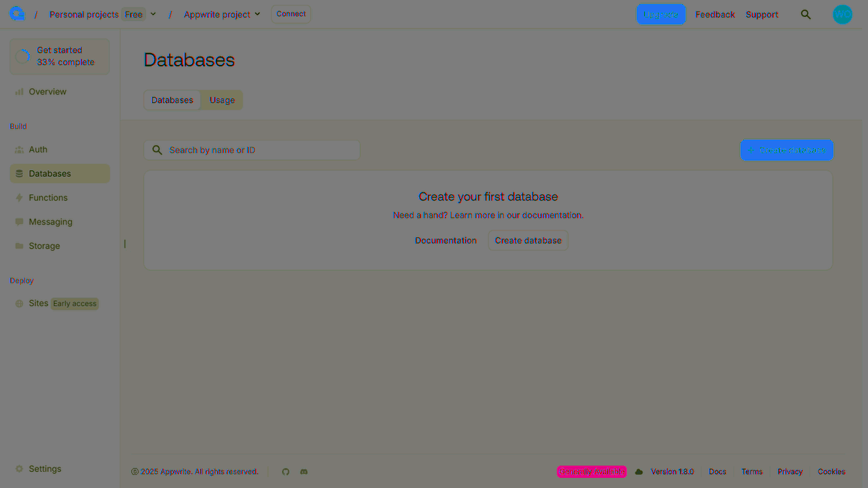This screenshot has width=868, height=488.
Task: Select Databases in the sidebar
Action: point(48,174)
